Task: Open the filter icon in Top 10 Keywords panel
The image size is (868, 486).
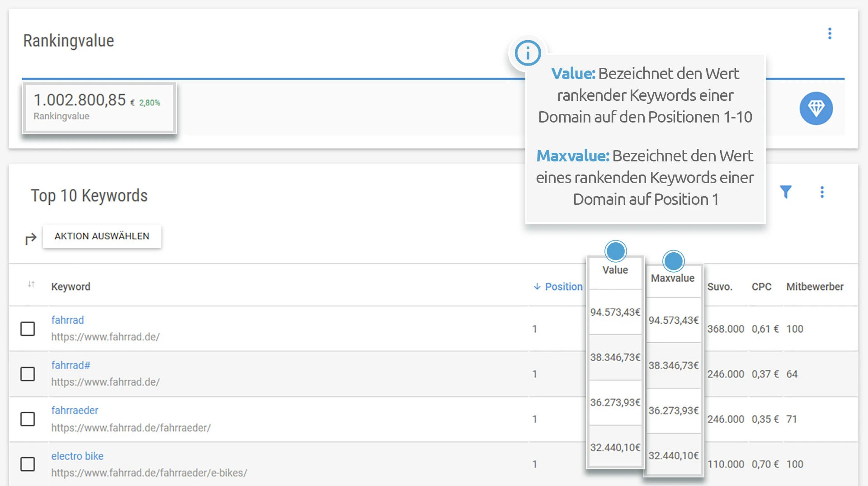Action: click(787, 192)
